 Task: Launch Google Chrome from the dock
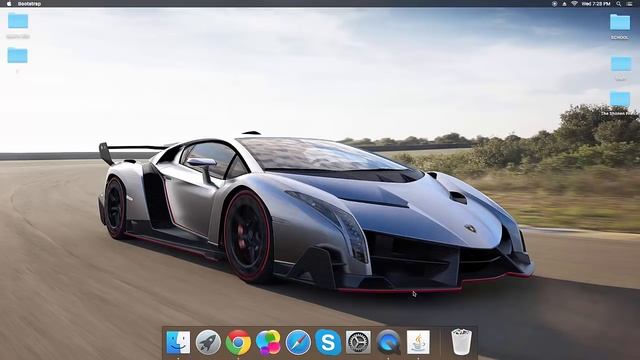pos(238,342)
